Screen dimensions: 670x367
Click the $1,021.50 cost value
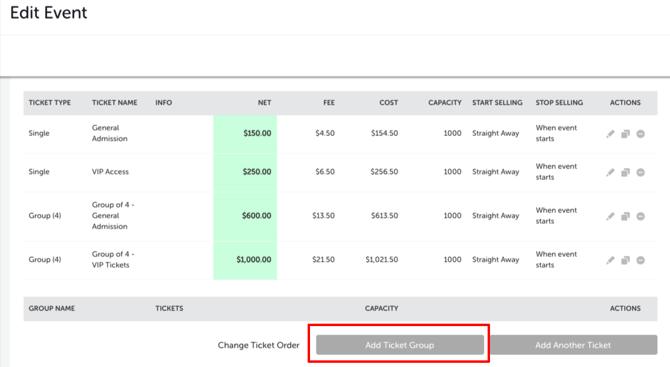(382, 260)
